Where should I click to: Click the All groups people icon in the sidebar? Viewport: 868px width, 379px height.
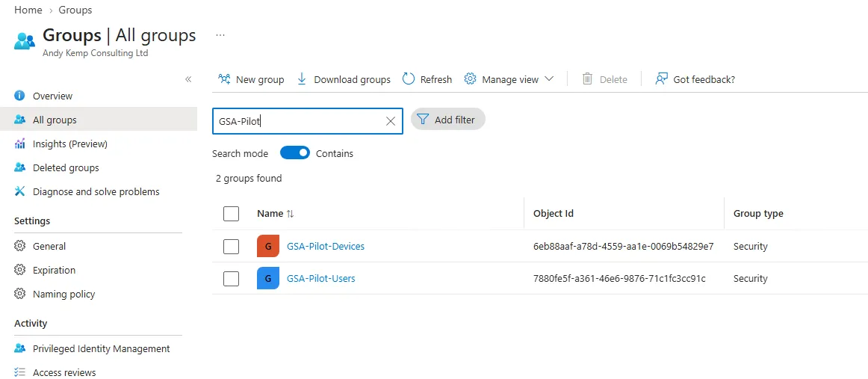[20, 120]
